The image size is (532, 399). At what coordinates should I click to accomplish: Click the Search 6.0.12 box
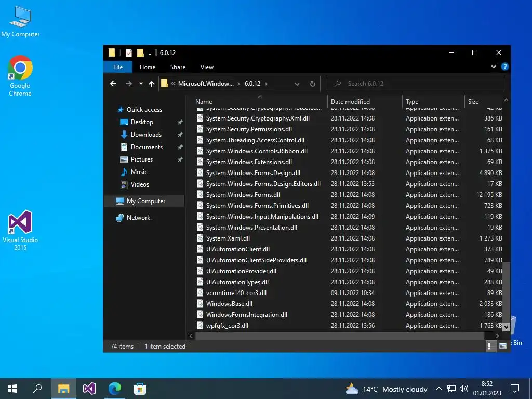click(415, 84)
